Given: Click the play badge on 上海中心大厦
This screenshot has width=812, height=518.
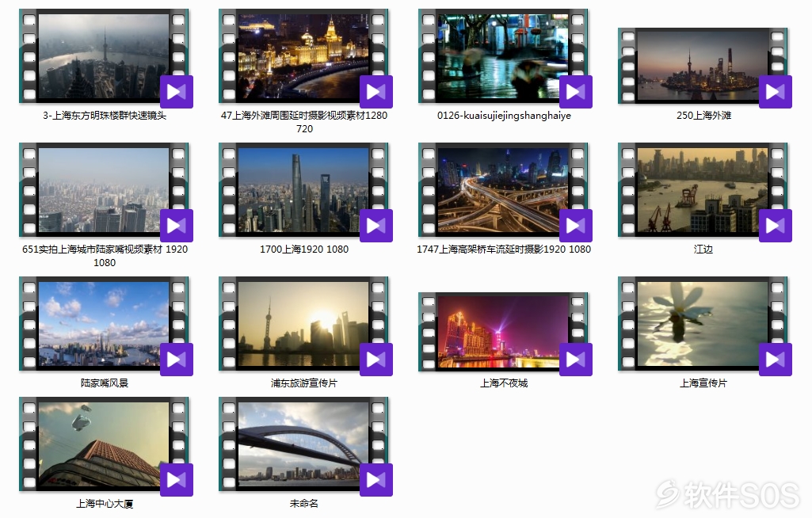Looking at the screenshot, I should point(177,480).
